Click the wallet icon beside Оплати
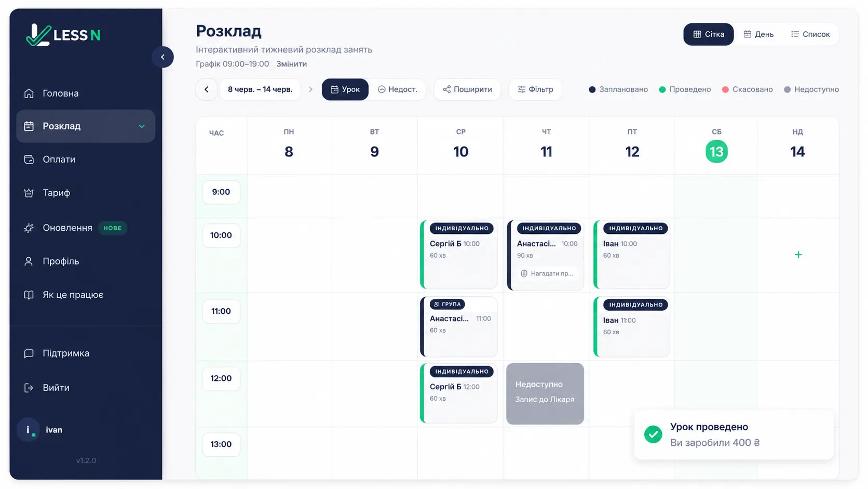This screenshot has width=868, height=489. coord(29,160)
